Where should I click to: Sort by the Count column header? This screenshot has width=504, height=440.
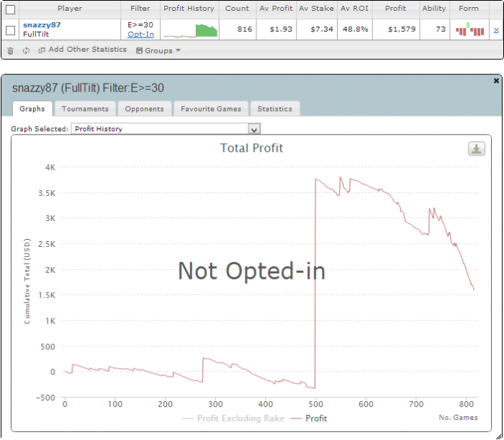click(237, 9)
